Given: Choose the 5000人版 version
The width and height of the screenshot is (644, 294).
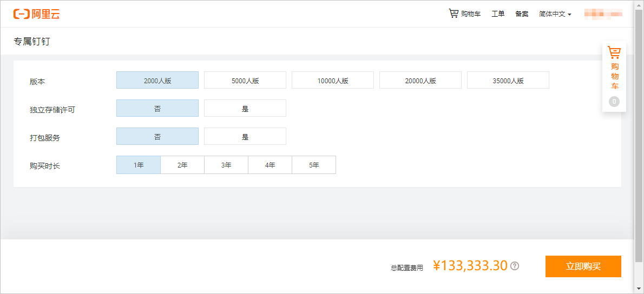Looking at the screenshot, I should tap(245, 81).
